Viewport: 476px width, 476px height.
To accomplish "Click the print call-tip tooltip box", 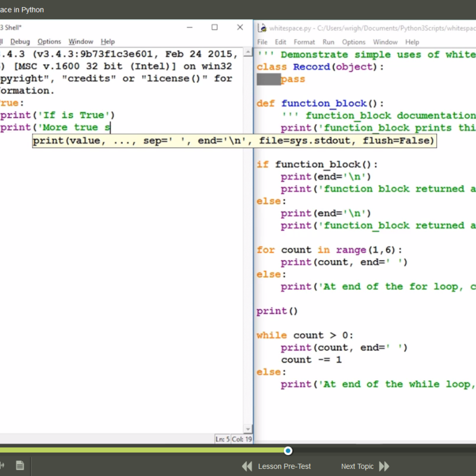I will click(x=234, y=141).
